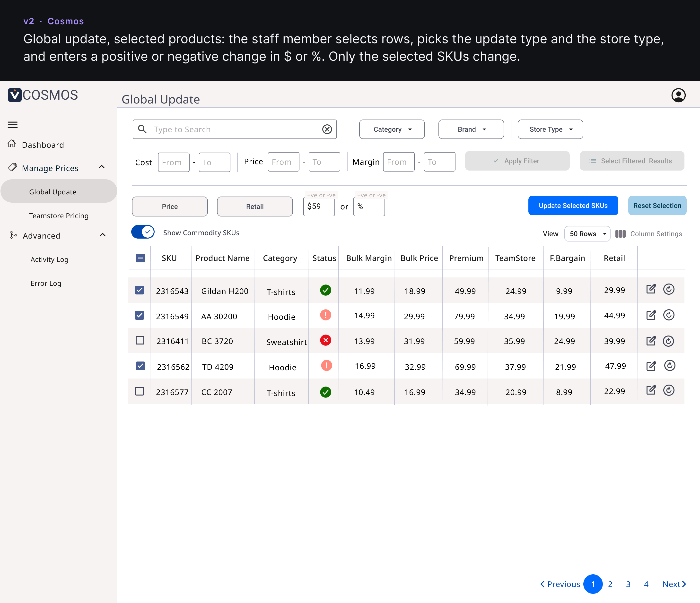Viewport: 700px width, 603px height.
Task: Open the 50 Rows view dropdown
Action: click(x=587, y=234)
